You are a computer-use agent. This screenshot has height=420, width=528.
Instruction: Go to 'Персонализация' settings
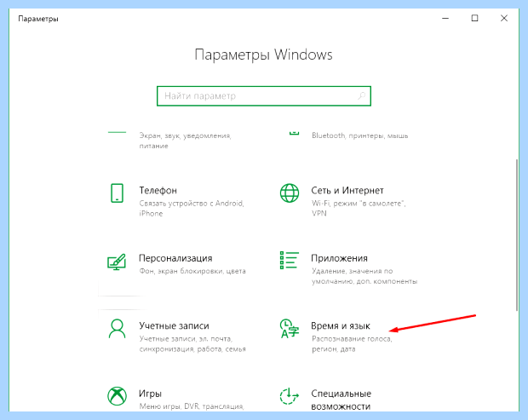pyautogui.click(x=175, y=258)
